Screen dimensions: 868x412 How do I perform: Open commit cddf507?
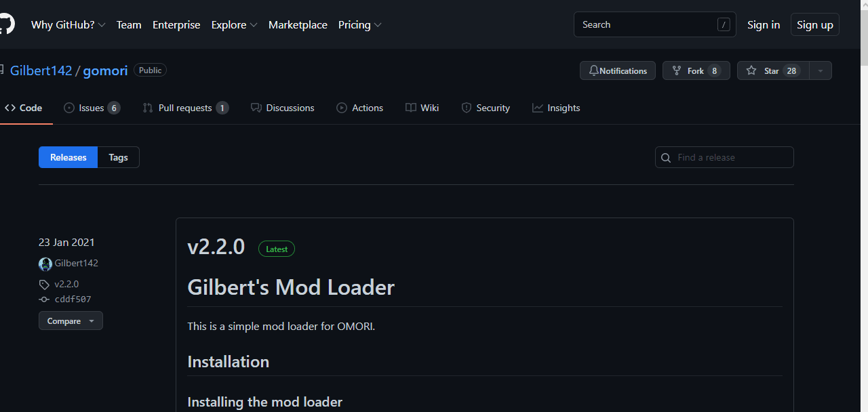(73, 299)
